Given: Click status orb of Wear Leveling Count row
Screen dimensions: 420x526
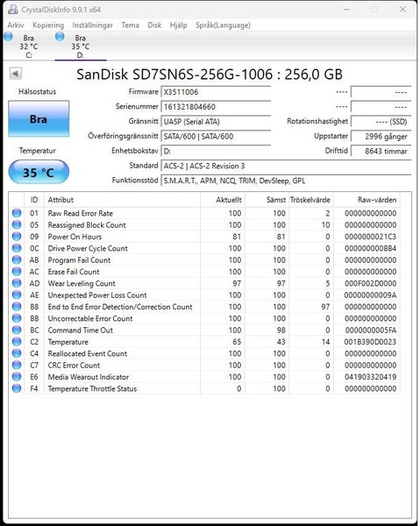Looking at the screenshot, I should click(x=17, y=283).
